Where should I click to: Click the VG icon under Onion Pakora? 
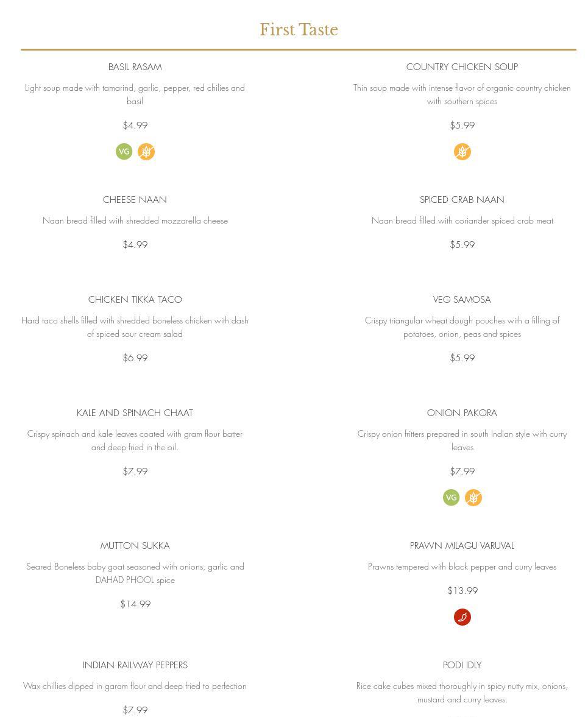coord(452,498)
